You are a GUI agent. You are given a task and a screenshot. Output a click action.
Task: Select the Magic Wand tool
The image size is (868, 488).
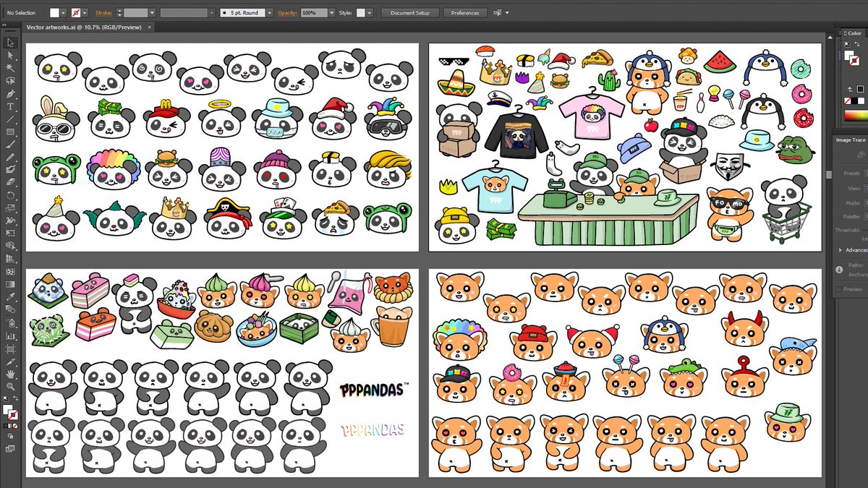click(x=10, y=68)
